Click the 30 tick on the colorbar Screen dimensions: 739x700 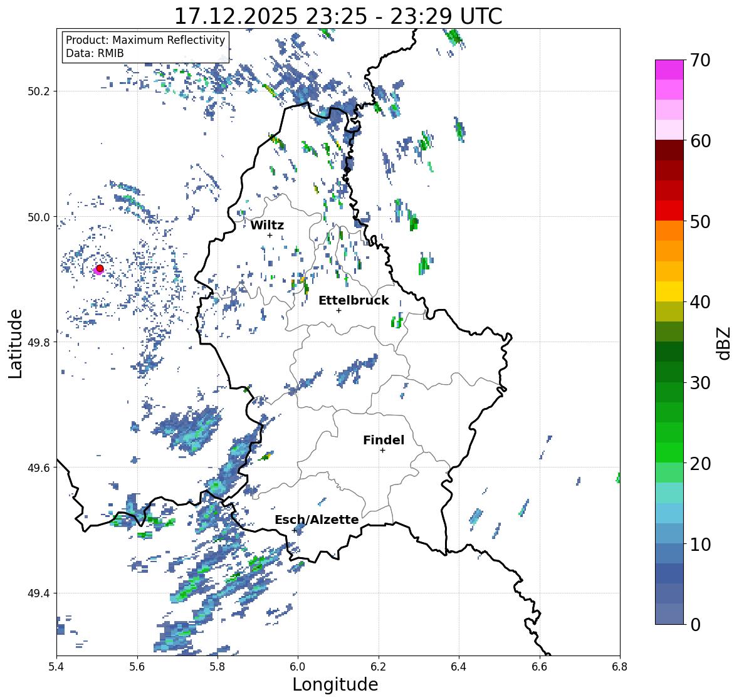[700, 383]
